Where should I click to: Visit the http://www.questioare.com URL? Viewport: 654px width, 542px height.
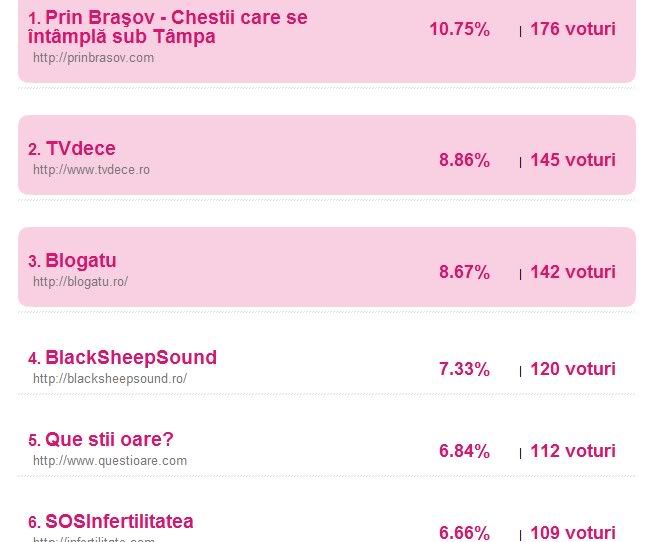[x=110, y=461]
